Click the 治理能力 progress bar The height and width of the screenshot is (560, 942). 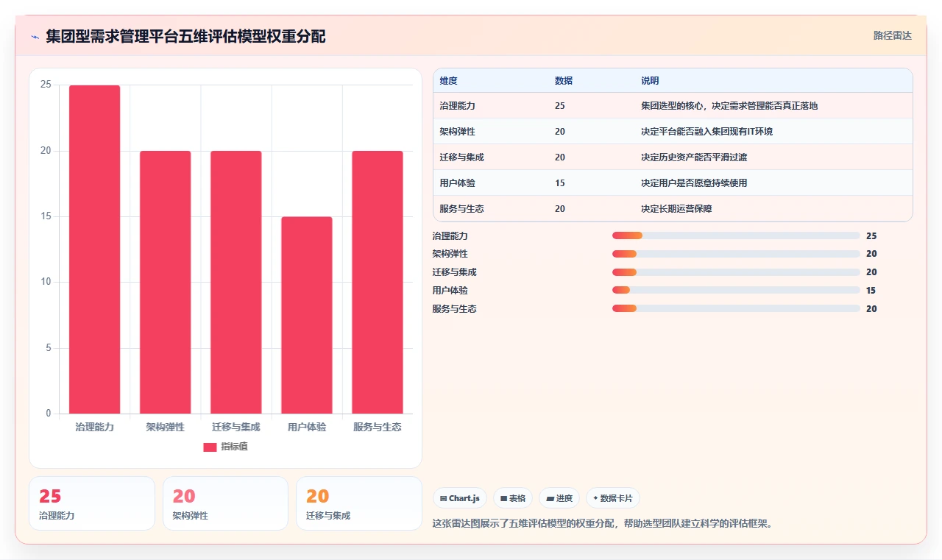736,235
